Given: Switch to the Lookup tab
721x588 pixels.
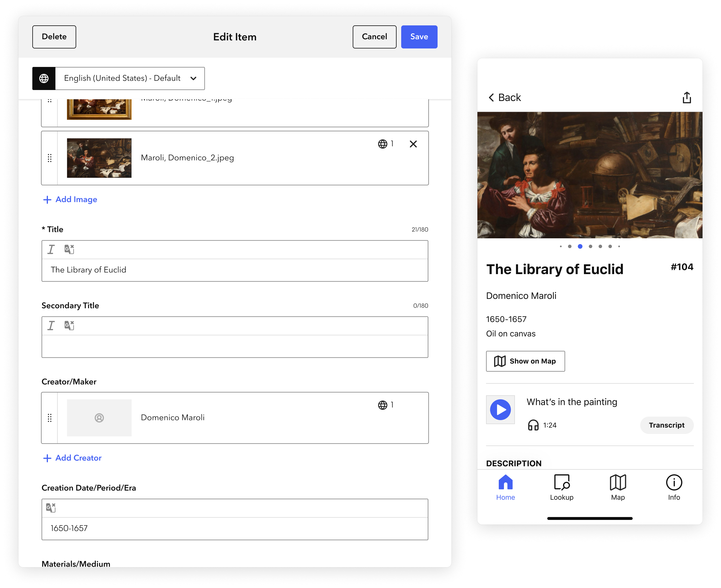Looking at the screenshot, I should point(561,487).
